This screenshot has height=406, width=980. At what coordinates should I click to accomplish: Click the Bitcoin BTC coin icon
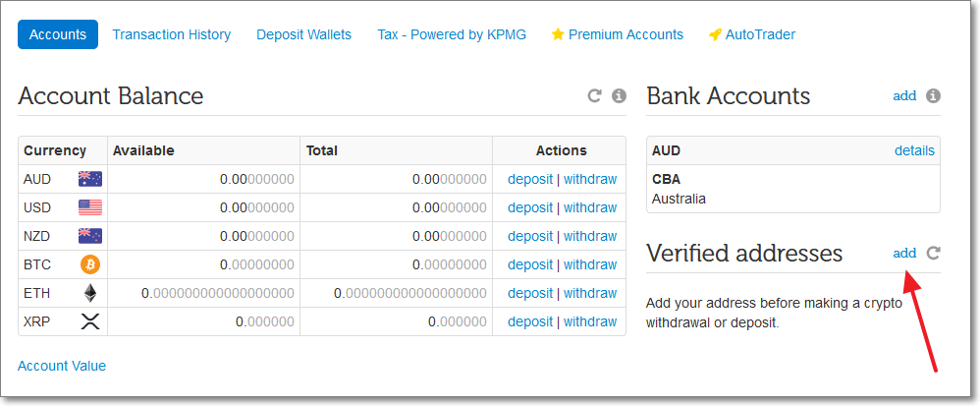coord(90,264)
